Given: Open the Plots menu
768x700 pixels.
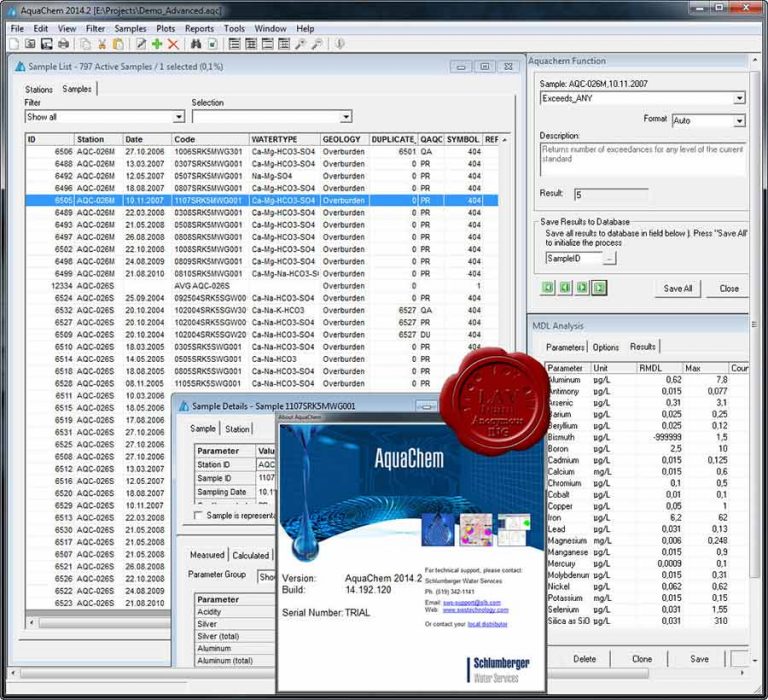Looking at the screenshot, I should point(166,28).
